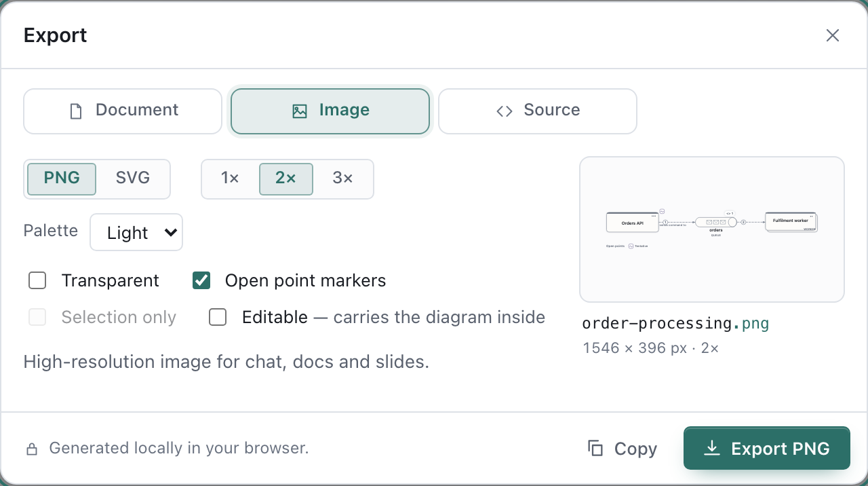
Task: Tick the Editable checkbox
Action: tap(218, 317)
